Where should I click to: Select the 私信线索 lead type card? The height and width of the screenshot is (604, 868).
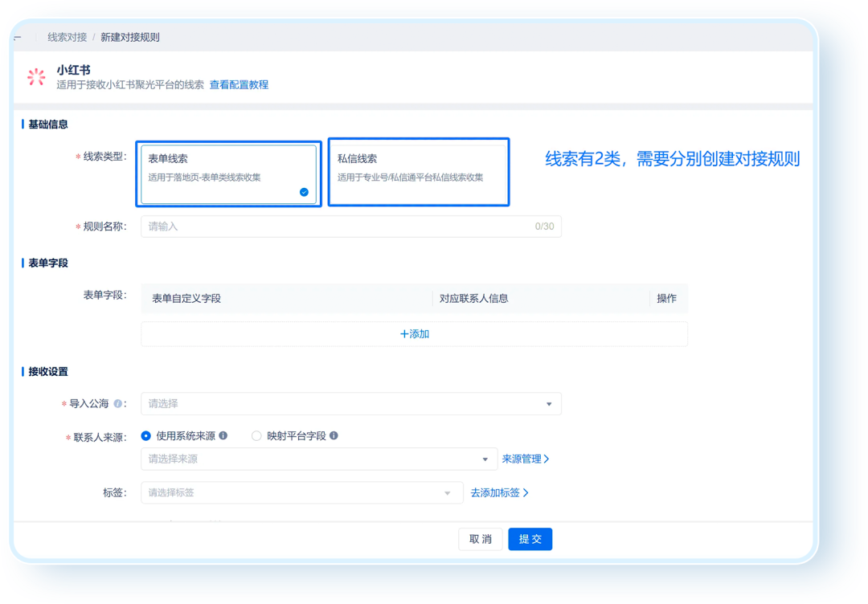pyautogui.click(x=419, y=172)
